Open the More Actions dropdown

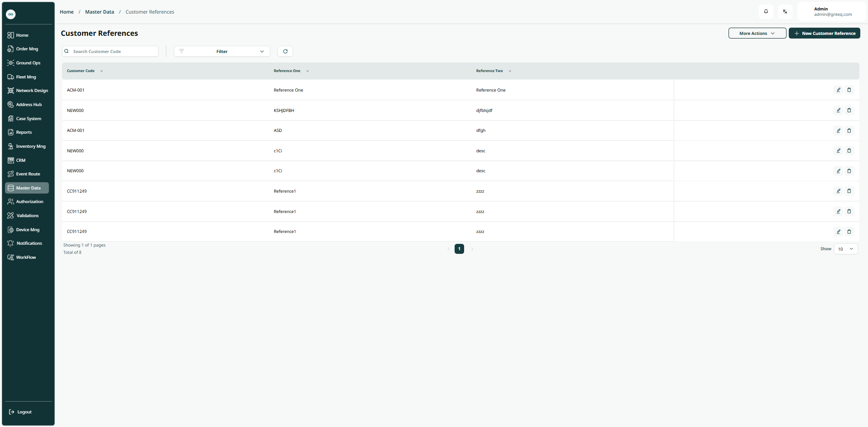pyautogui.click(x=757, y=33)
